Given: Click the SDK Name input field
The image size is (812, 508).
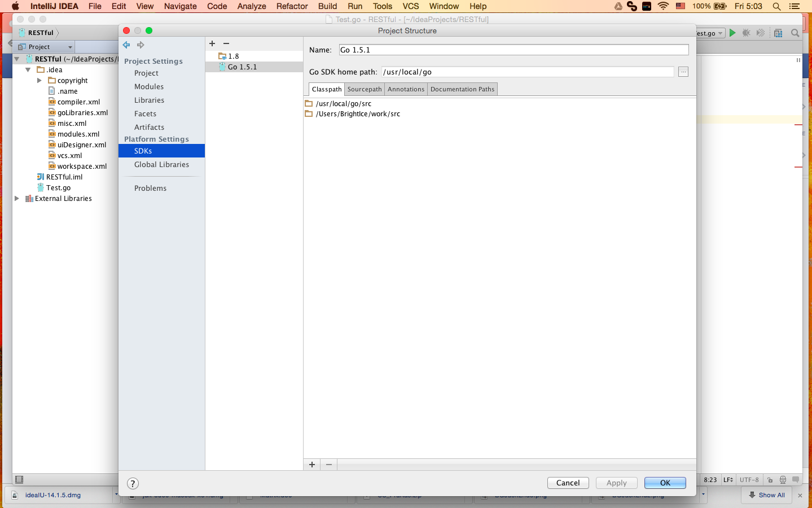Looking at the screenshot, I should (x=513, y=50).
